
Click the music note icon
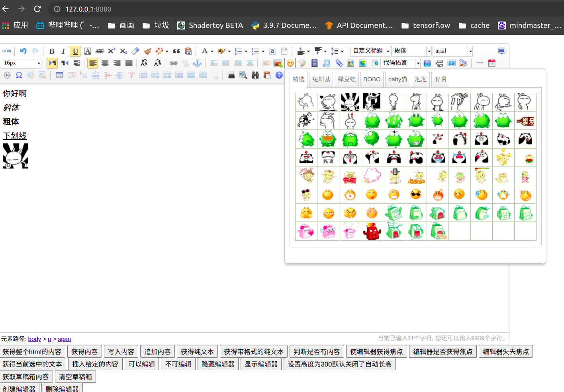click(326, 63)
